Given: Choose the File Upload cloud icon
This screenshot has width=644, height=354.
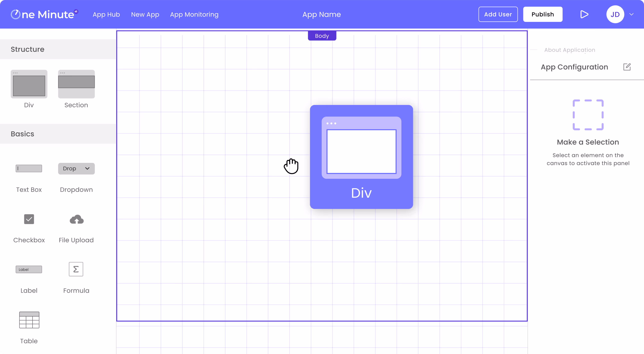Looking at the screenshot, I should [77, 219].
